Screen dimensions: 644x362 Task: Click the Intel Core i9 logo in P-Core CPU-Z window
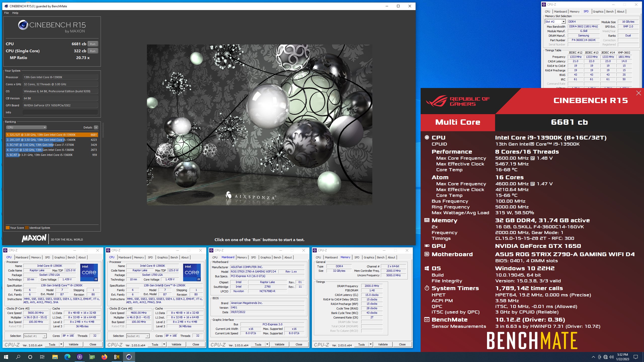[x=89, y=272]
